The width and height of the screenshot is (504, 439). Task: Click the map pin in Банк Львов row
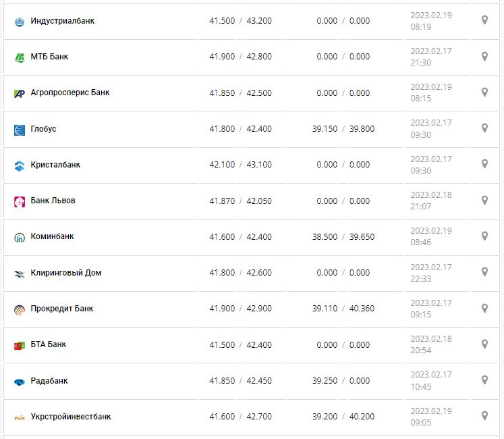pos(484,201)
